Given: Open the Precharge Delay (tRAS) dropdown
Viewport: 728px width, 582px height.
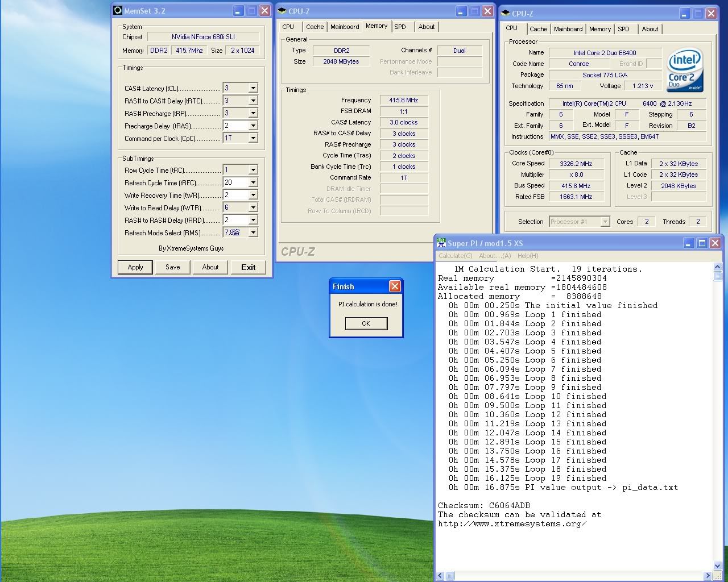Looking at the screenshot, I should [253, 126].
